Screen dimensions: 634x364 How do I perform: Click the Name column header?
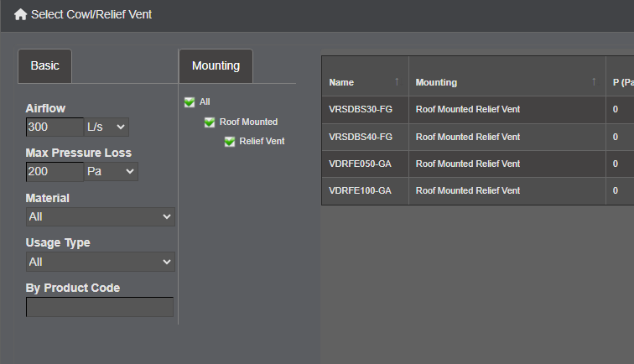tap(365, 76)
